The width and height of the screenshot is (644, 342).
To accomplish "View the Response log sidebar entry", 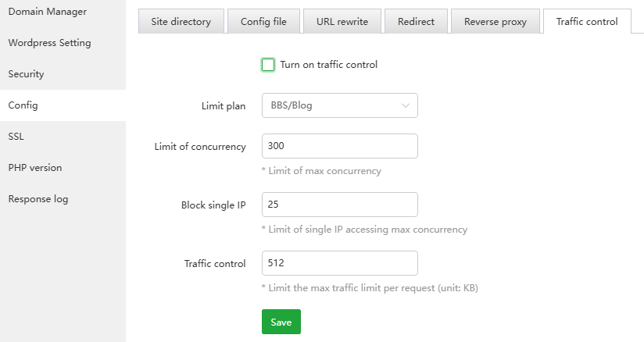I will pyautogui.click(x=38, y=199).
